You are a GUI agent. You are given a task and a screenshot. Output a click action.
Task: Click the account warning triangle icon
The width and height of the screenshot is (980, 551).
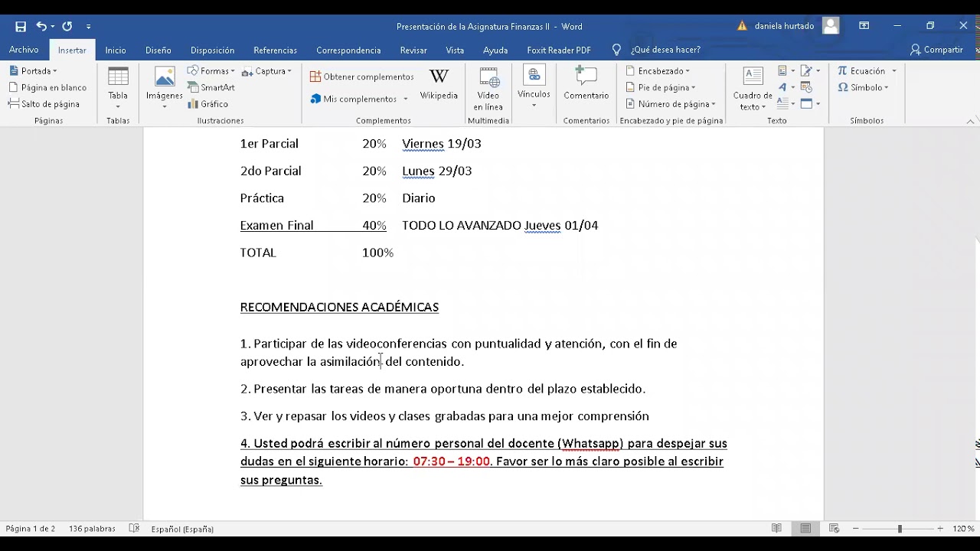point(742,26)
